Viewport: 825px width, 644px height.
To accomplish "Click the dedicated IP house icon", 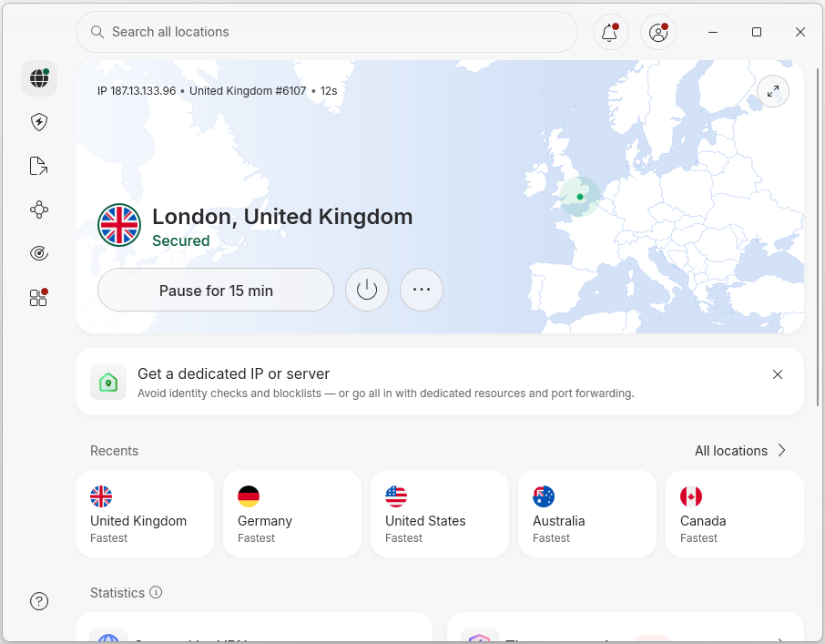I will [108, 382].
